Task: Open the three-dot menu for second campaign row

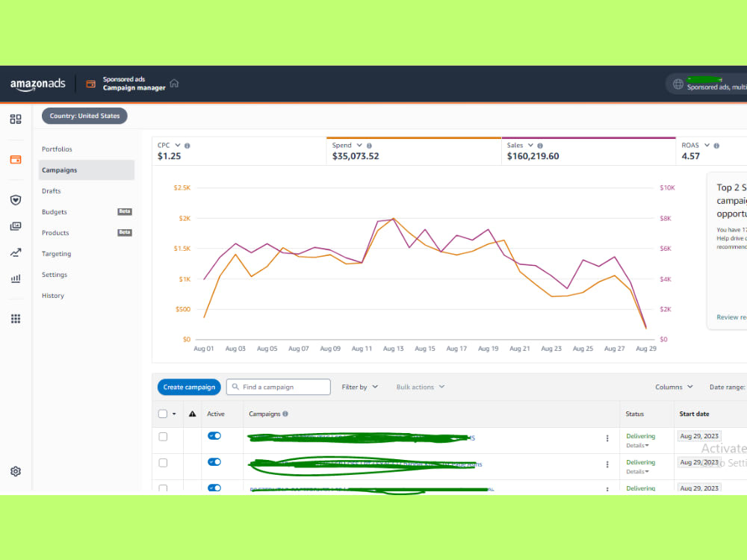Action: point(607,464)
